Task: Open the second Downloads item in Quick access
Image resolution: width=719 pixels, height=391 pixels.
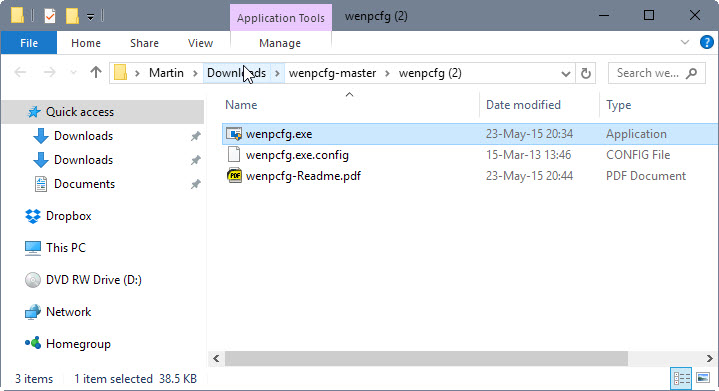Action: tap(83, 160)
